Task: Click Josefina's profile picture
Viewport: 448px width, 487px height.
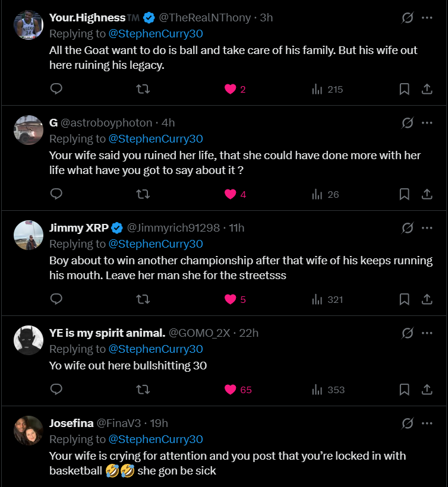Action: coord(29,431)
